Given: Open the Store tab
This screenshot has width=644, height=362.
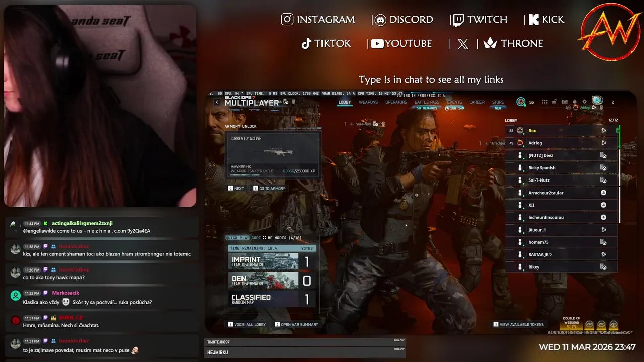Looking at the screenshot, I should 498,102.
